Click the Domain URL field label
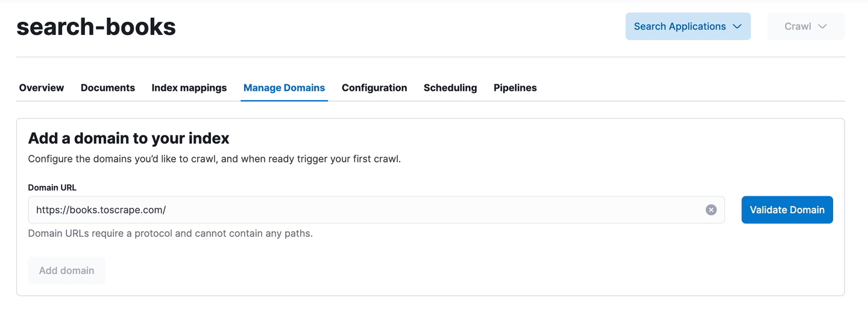Screen dimensions: 868x321 (x=52, y=187)
